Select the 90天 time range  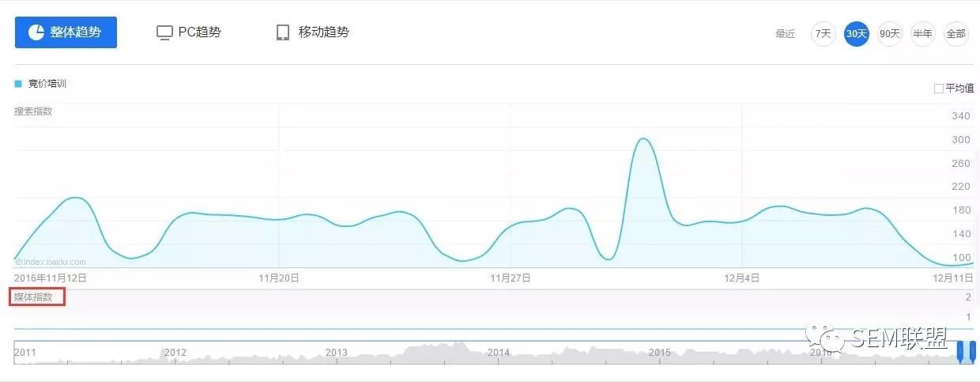(x=890, y=34)
